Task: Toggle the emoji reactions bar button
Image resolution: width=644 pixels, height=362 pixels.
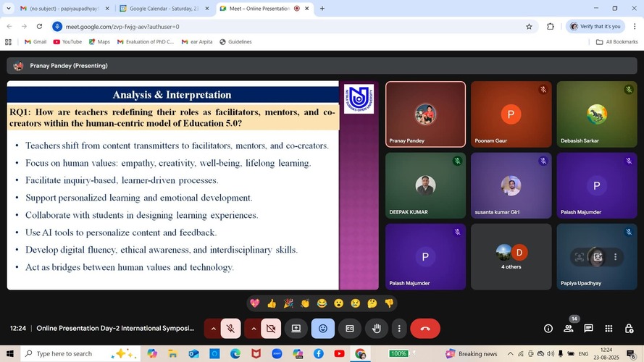Action: click(x=323, y=328)
